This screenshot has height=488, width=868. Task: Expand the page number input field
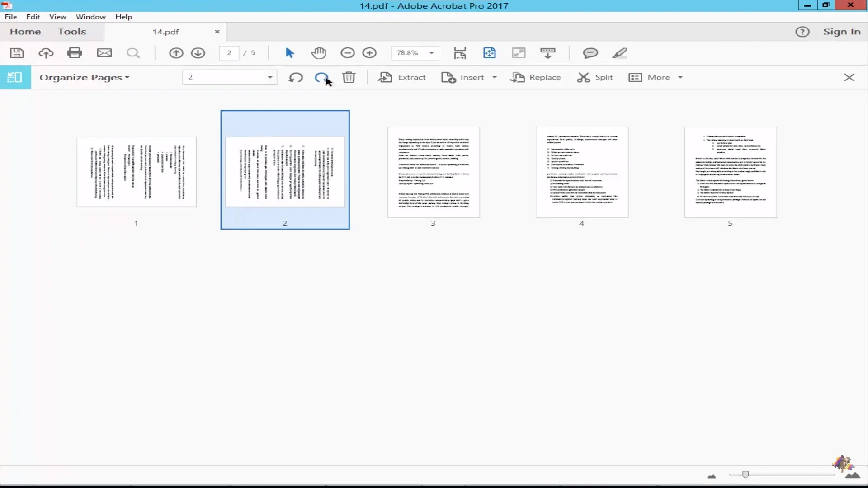(269, 77)
